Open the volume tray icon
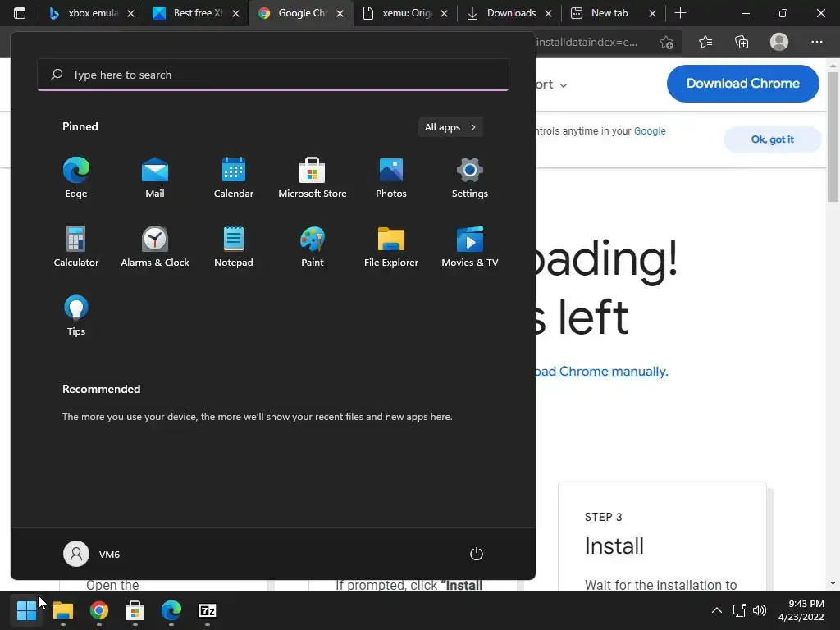The image size is (840, 630). point(759,610)
